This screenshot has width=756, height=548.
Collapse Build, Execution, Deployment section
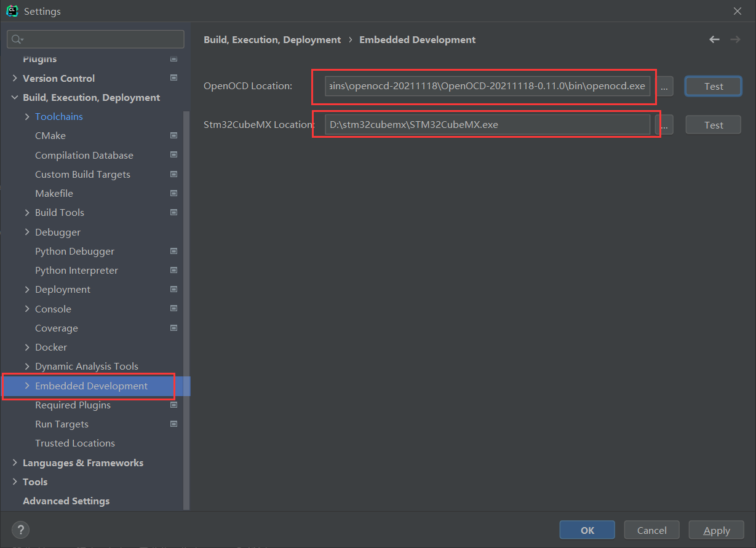(x=15, y=97)
